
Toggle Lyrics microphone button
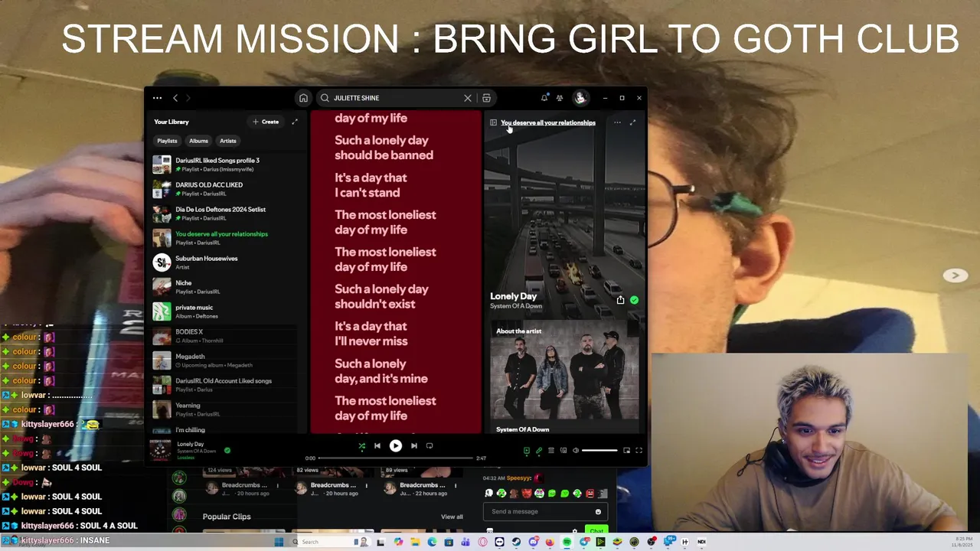coord(539,450)
